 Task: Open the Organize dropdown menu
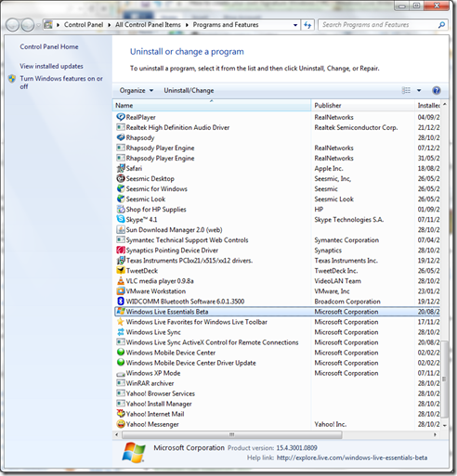[137, 90]
